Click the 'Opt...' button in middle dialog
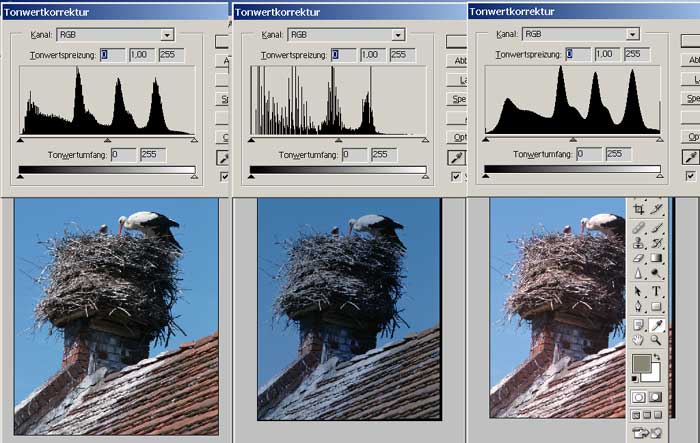Viewport: 700px width, 443px height. click(457, 137)
